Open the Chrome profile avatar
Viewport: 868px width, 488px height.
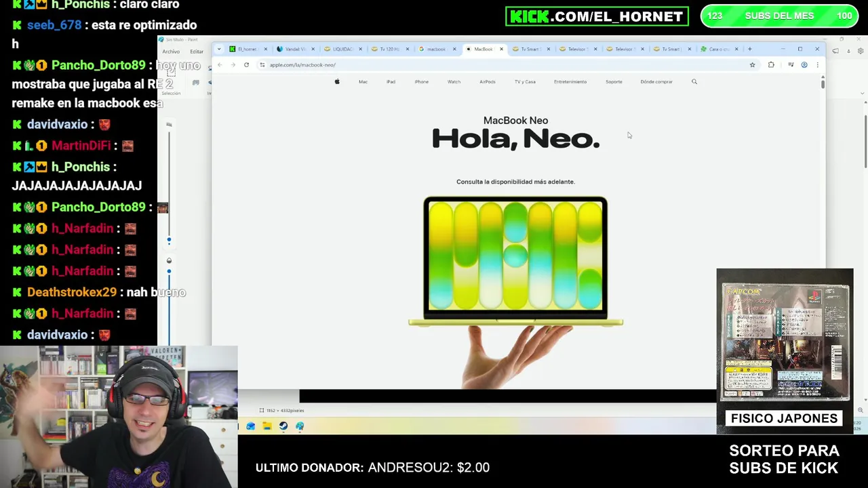tap(804, 65)
